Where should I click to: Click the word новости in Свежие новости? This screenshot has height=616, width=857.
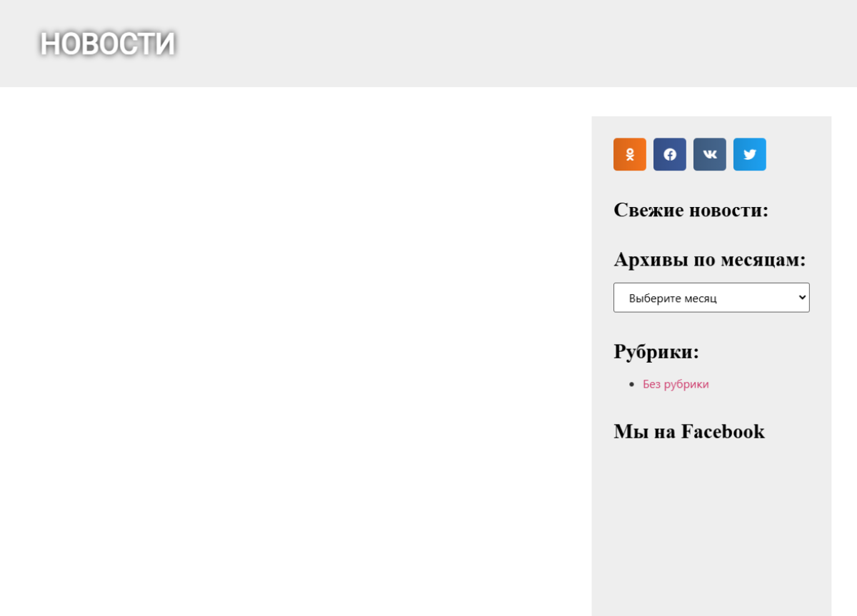click(728, 210)
